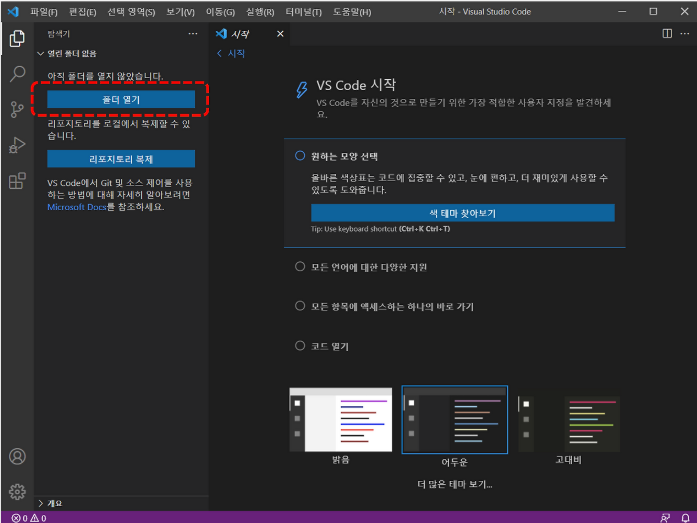This screenshot has height=523, width=697.
Task: Choose the 밝음 light theme thumbnail
Action: click(x=341, y=420)
